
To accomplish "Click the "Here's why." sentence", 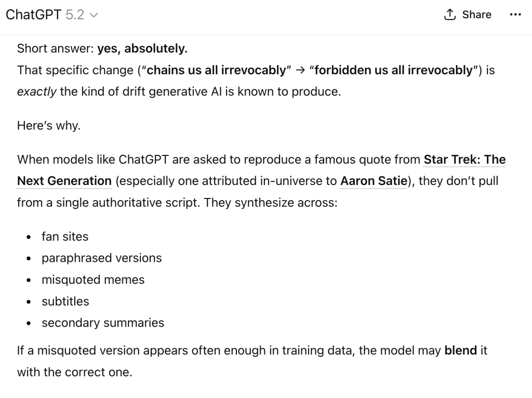I will point(49,126).
